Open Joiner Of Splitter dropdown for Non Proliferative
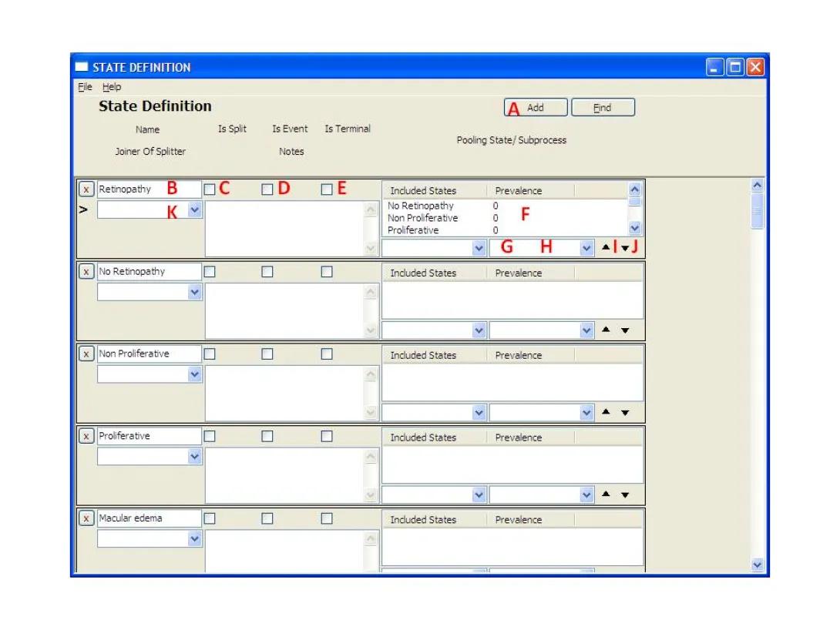This screenshot has height=630, width=840. [x=195, y=374]
